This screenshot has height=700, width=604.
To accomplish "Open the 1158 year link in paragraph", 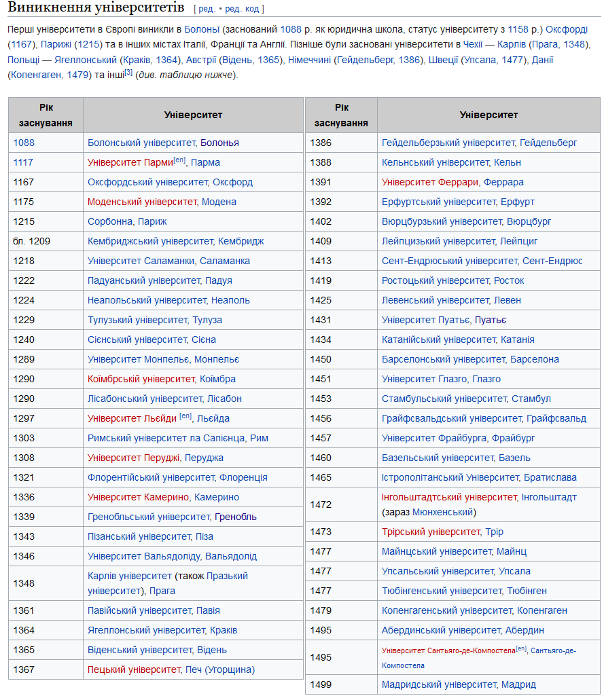I will point(518,29).
